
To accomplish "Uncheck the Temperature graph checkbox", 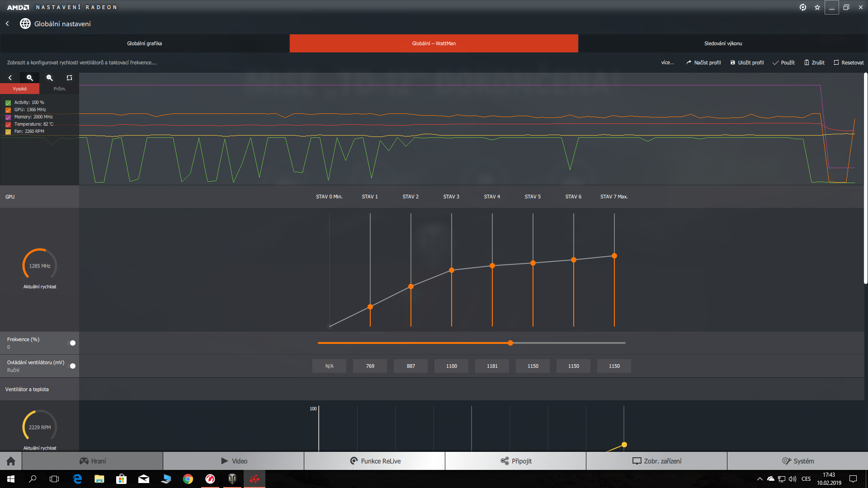I will click(8, 124).
